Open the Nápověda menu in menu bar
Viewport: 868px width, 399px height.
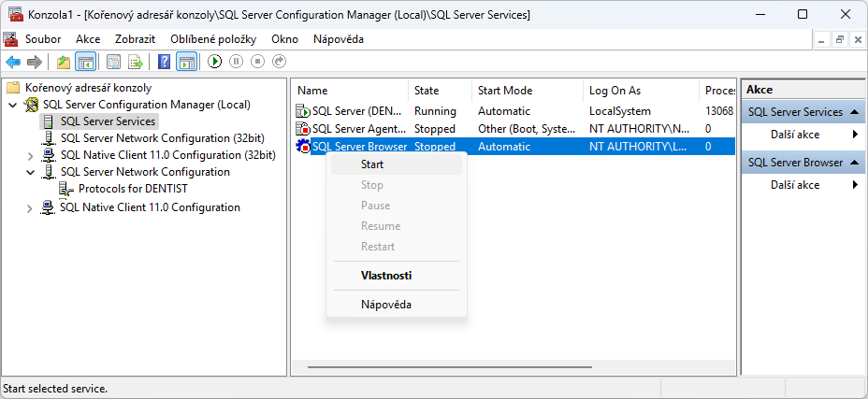click(339, 39)
